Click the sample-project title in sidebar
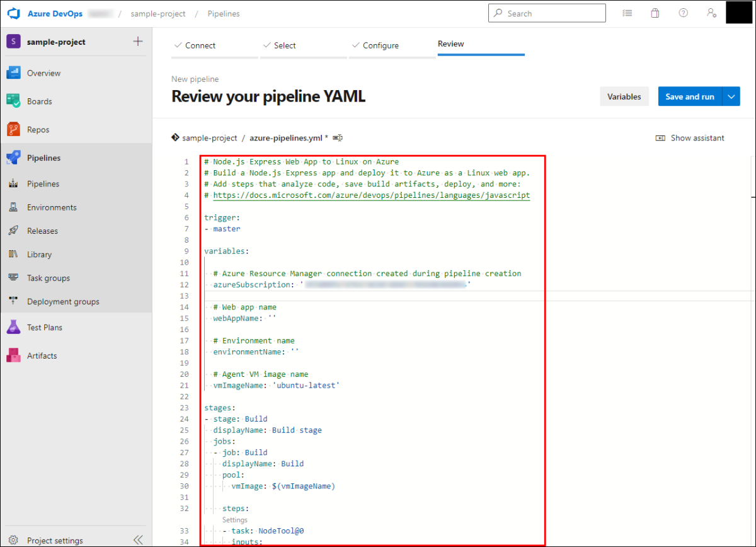The image size is (756, 547). pyautogui.click(x=56, y=42)
